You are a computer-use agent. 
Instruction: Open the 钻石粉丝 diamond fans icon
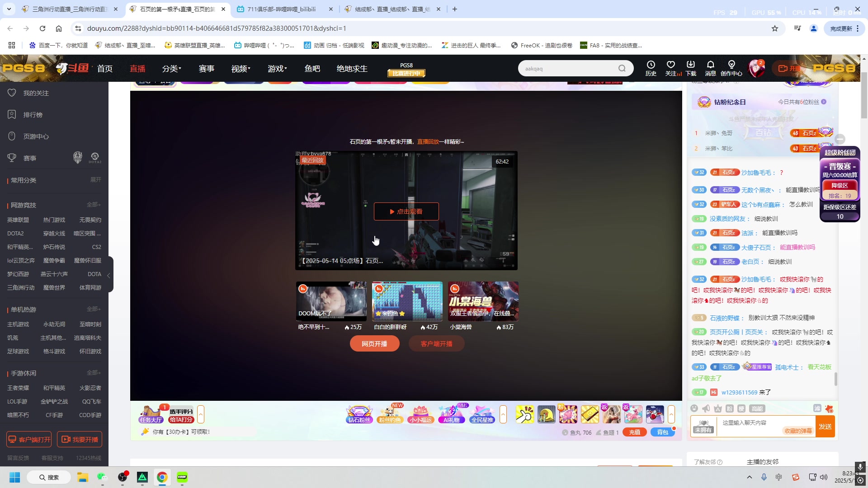(359, 414)
